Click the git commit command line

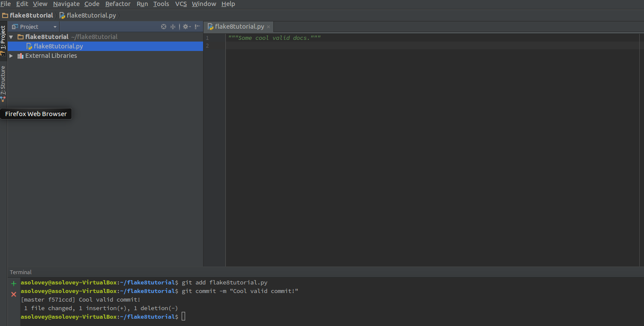point(159,291)
